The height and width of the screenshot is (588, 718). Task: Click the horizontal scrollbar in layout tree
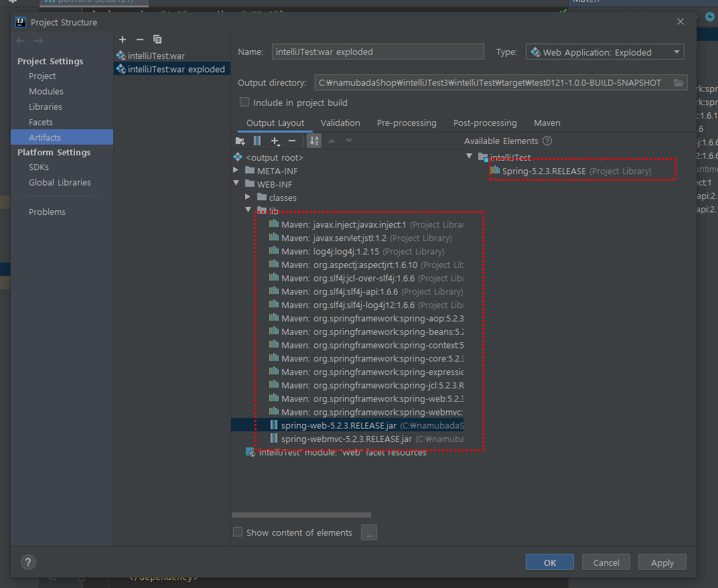click(x=301, y=515)
